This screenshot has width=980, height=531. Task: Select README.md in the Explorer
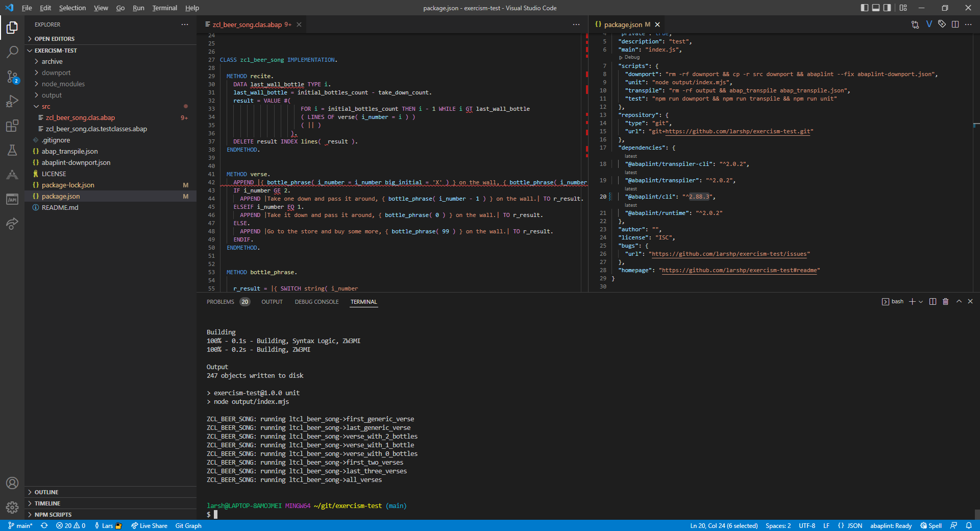coord(60,207)
